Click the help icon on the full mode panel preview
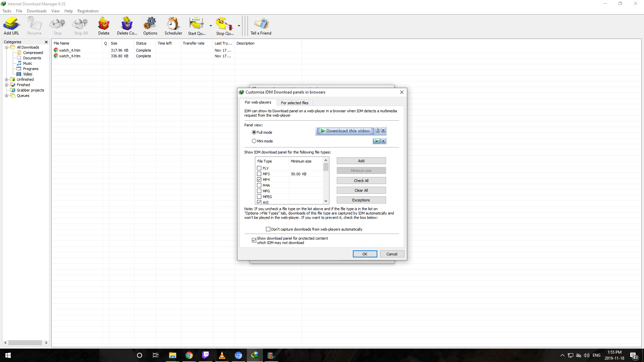644x362 pixels. 378,131
